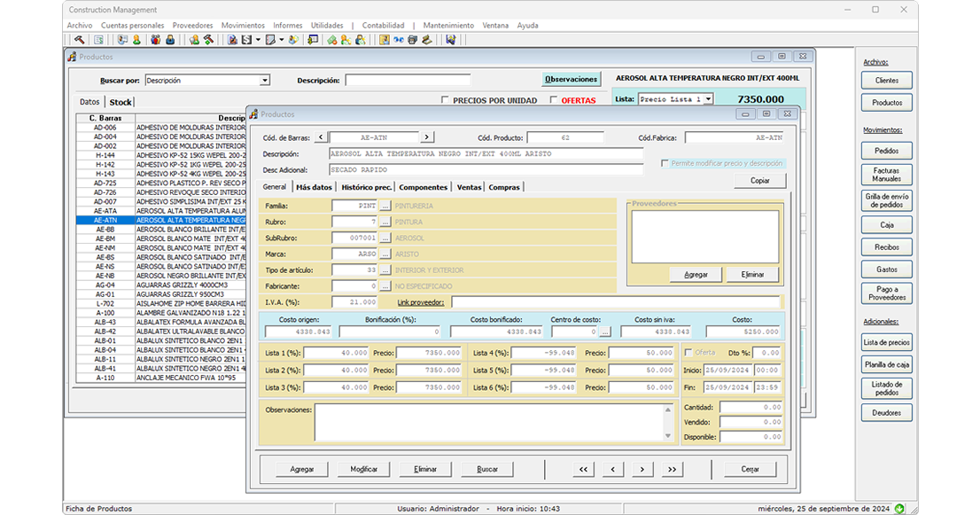Select AE-ATA row in product list
The image size is (980, 515).
pyautogui.click(x=161, y=211)
